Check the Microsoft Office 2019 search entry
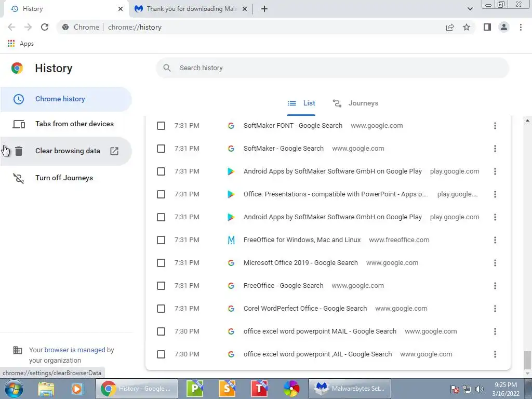The width and height of the screenshot is (532, 399). [161, 263]
